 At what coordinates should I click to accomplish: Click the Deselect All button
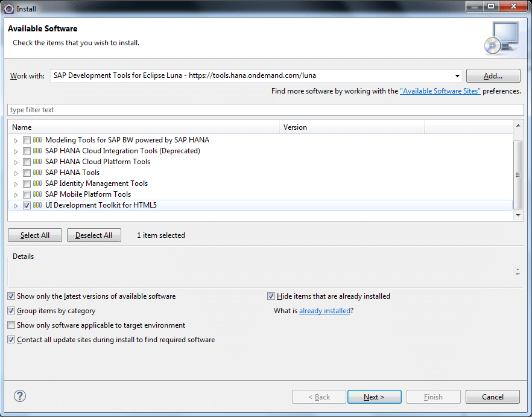point(94,235)
